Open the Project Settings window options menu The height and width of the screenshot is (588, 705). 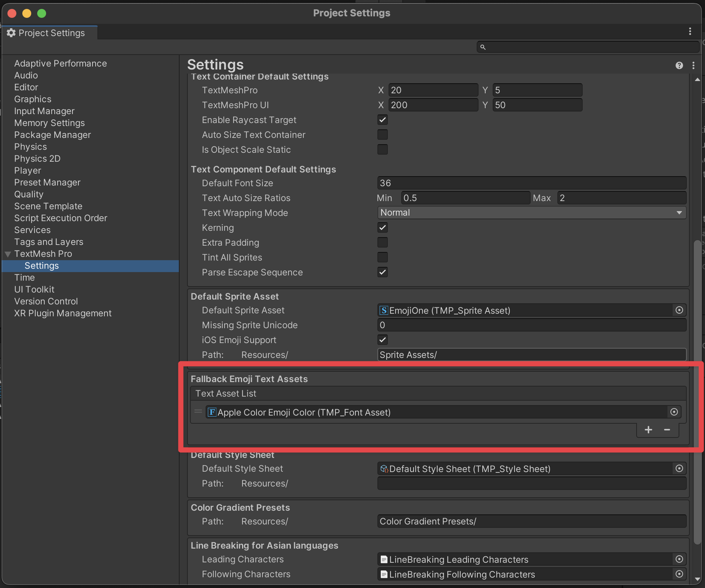click(x=690, y=32)
